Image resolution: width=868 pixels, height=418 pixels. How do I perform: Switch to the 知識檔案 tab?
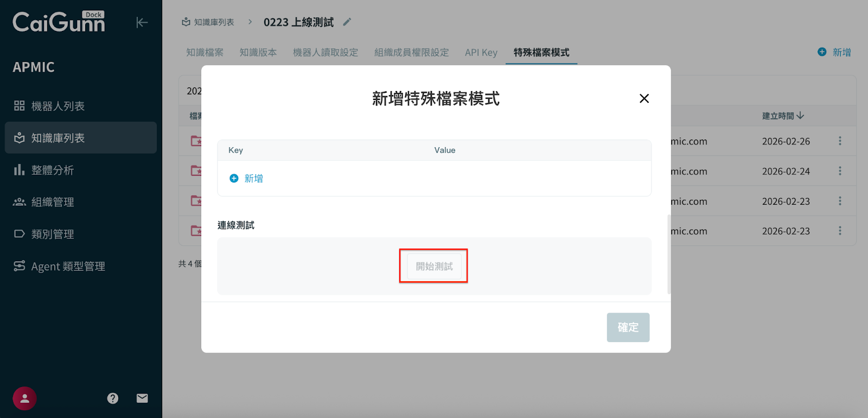[205, 53]
